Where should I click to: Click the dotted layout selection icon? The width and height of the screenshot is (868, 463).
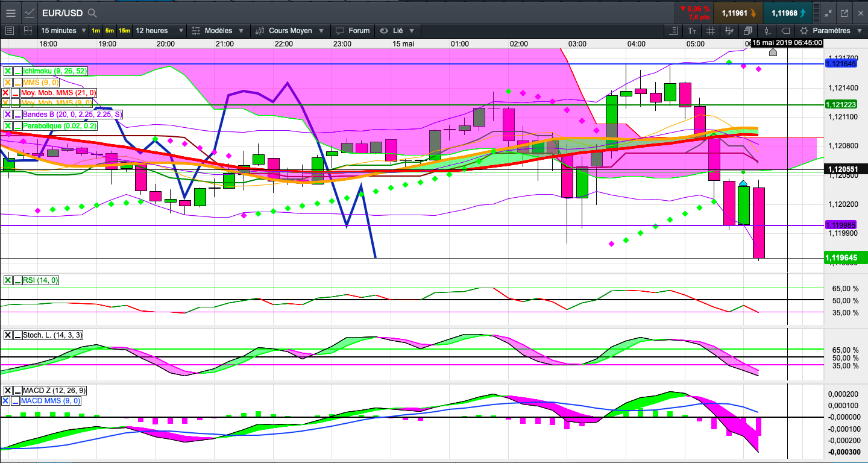(28, 31)
